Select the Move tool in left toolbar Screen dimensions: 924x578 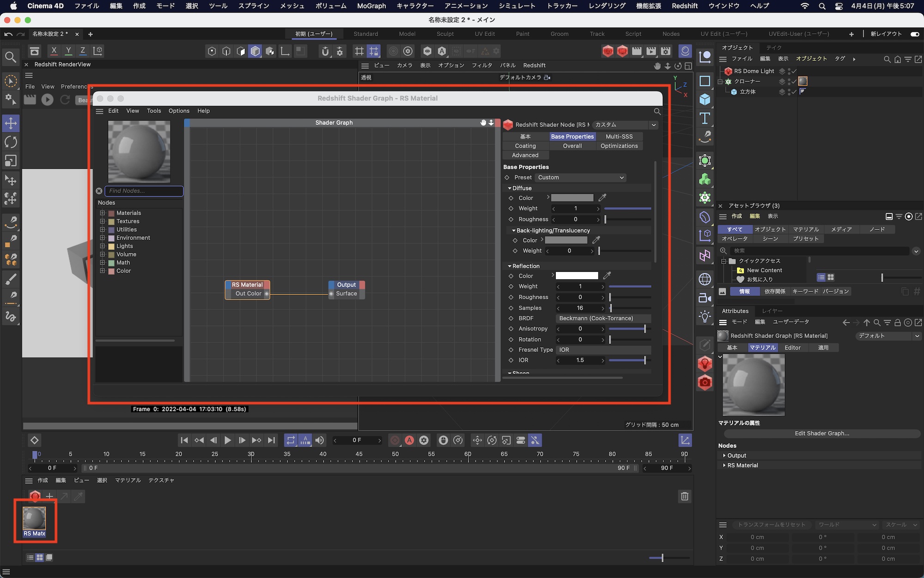[11, 123]
